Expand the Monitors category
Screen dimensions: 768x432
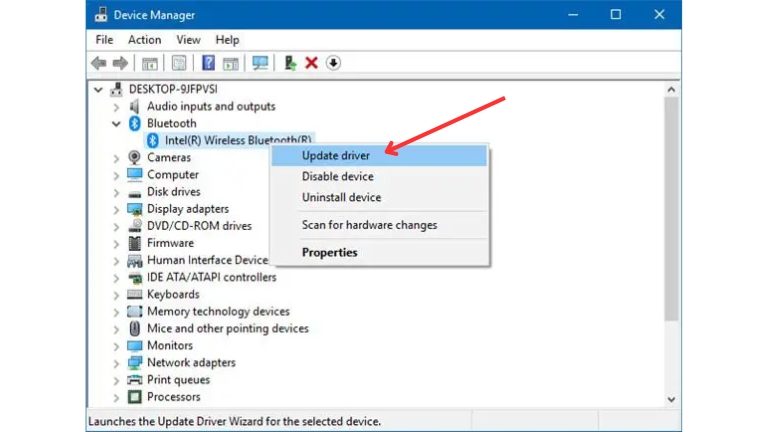(x=116, y=346)
